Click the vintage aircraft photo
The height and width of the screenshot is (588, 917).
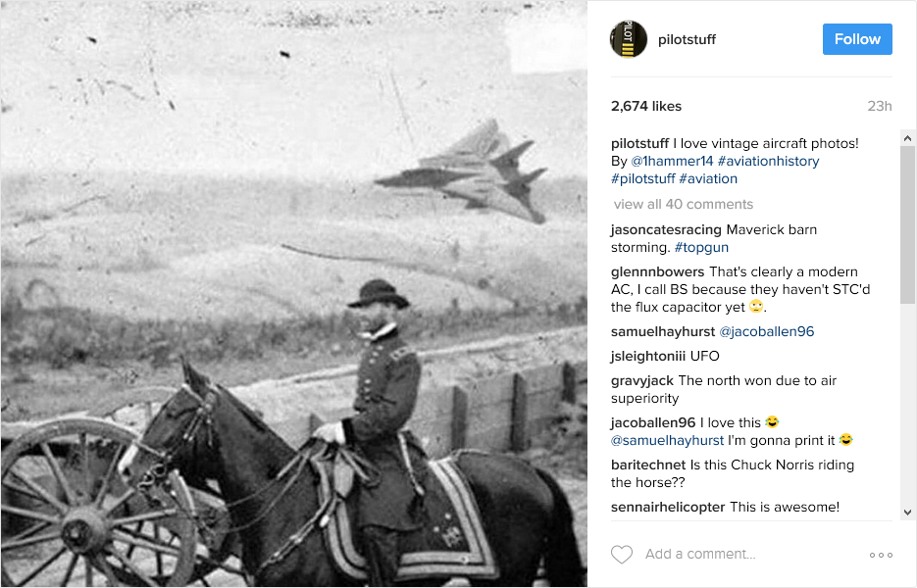tap(293, 294)
